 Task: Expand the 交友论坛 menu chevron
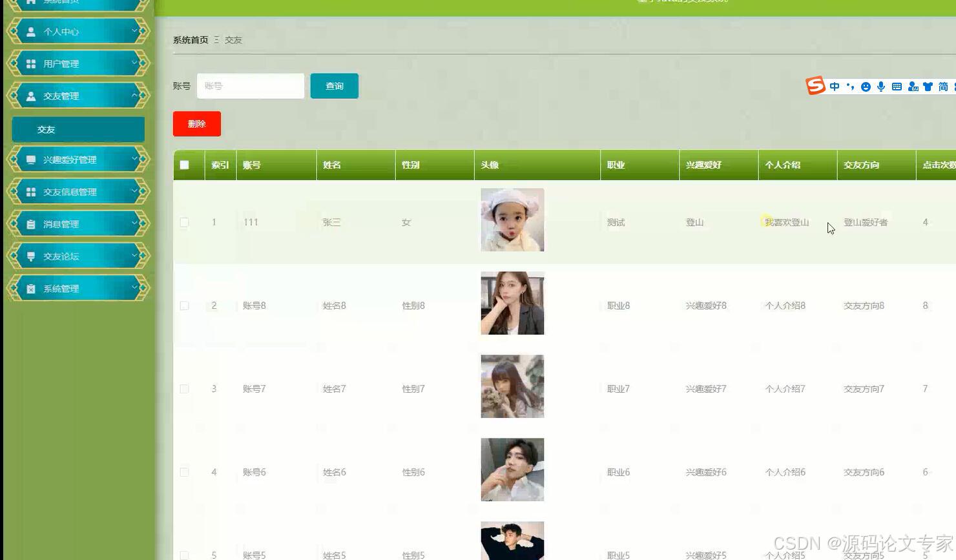coord(134,255)
